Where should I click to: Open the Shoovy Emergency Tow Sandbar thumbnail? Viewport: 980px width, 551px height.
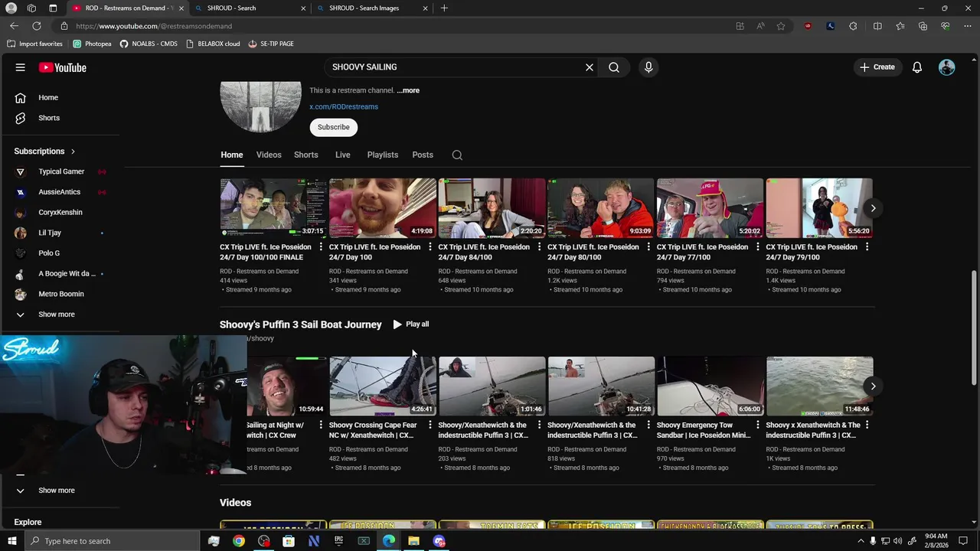(x=710, y=386)
